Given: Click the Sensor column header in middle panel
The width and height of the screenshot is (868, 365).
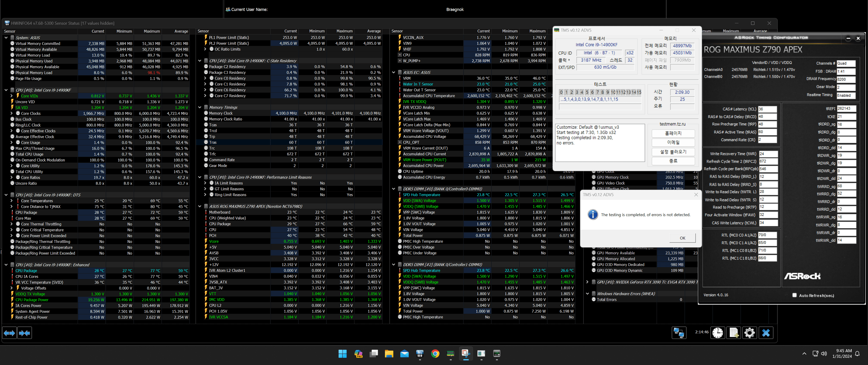Looking at the screenshot, I should [x=203, y=31].
